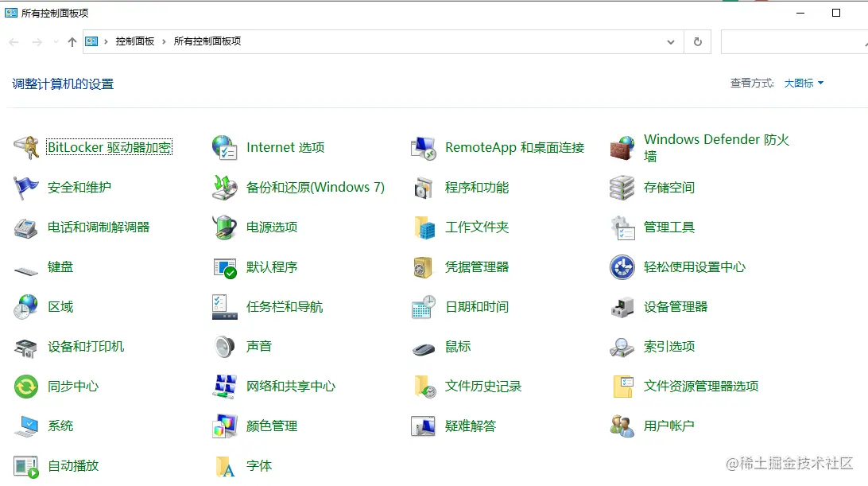Open the Windows Defender 防火墙 text link
The width and height of the screenshot is (868, 486).
point(716,147)
